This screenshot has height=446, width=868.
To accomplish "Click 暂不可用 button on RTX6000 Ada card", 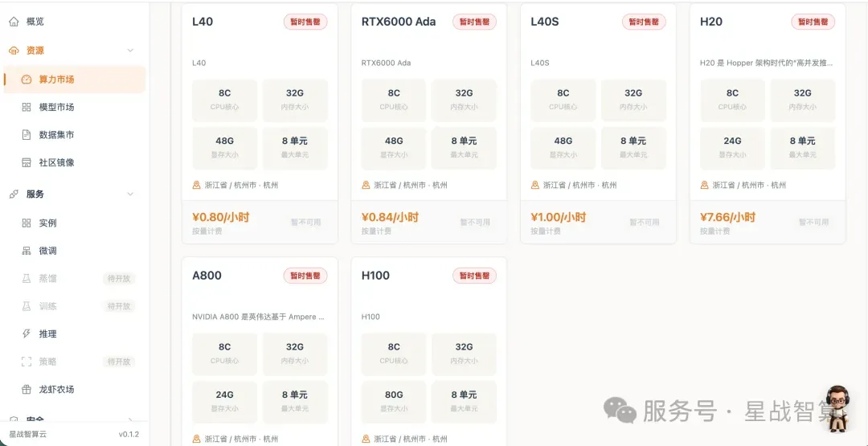I will coord(476,222).
